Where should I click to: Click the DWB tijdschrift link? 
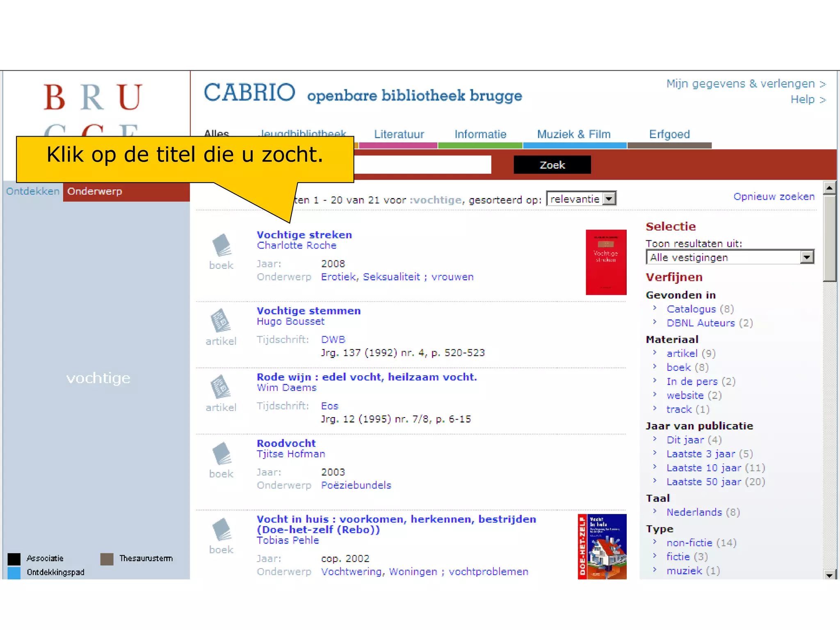click(x=333, y=340)
